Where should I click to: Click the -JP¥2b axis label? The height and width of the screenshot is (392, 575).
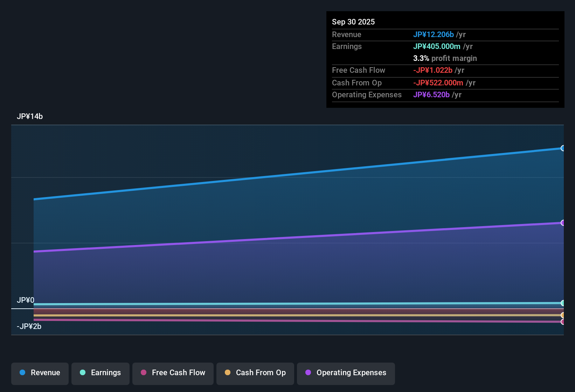(x=29, y=326)
